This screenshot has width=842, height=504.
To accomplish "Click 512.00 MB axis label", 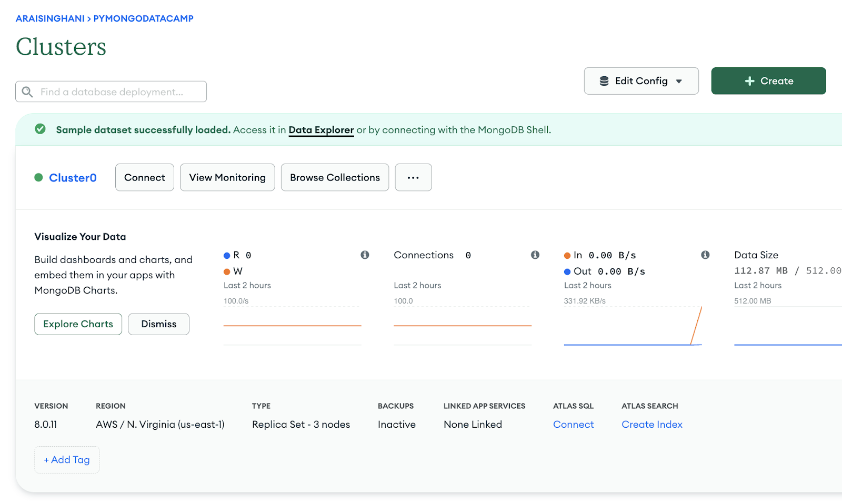I will coord(753,301).
